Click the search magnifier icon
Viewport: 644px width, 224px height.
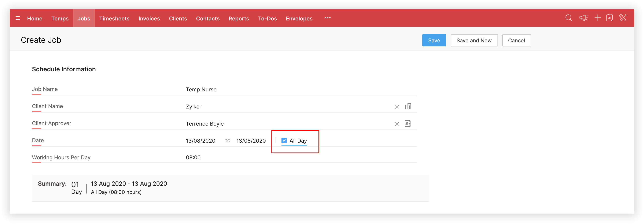(569, 18)
